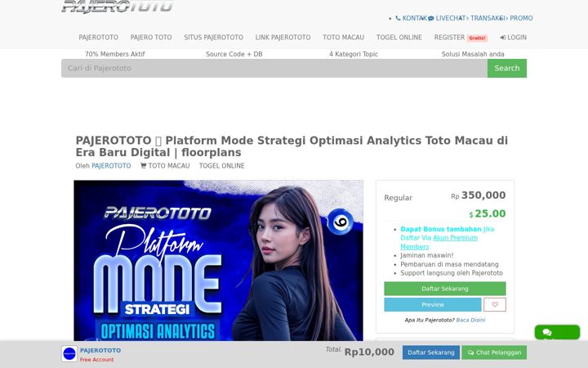This screenshot has height=368, width=588.
Task: Go to TOGEL ONLINE in navigation bar
Action: coord(399,38)
